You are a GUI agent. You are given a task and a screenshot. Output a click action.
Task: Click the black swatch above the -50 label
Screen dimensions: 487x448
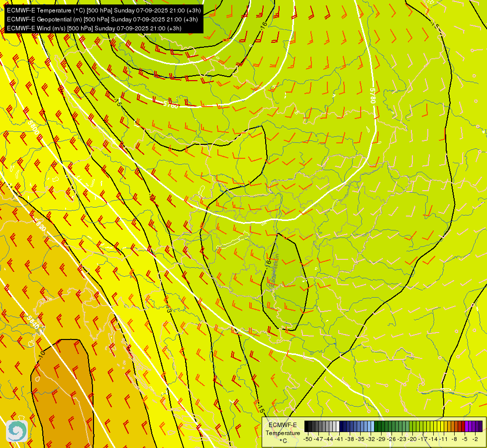point(306,426)
